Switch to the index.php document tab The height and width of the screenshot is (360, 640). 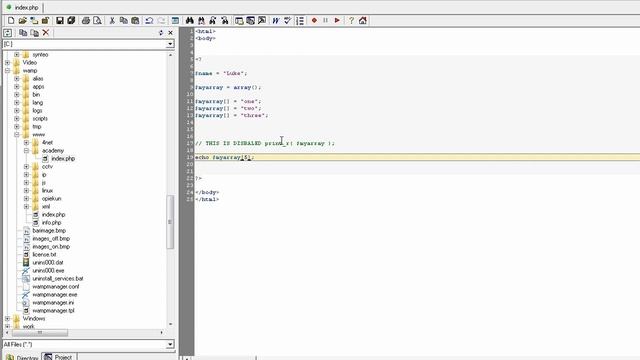click(x=22, y=7)
